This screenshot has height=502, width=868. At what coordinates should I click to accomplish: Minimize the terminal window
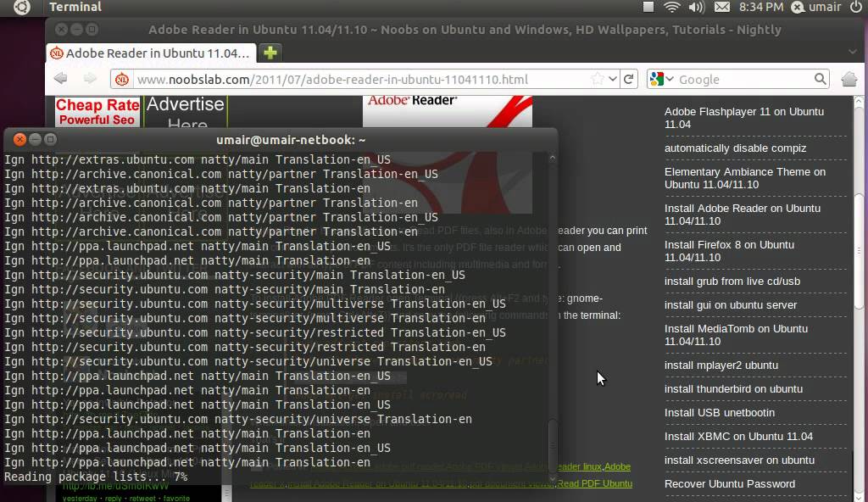point(35,139)
